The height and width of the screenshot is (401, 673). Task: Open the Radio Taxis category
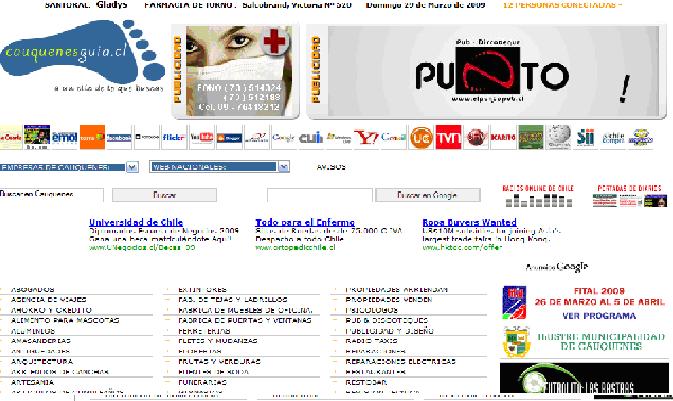[x=371, y=341]
